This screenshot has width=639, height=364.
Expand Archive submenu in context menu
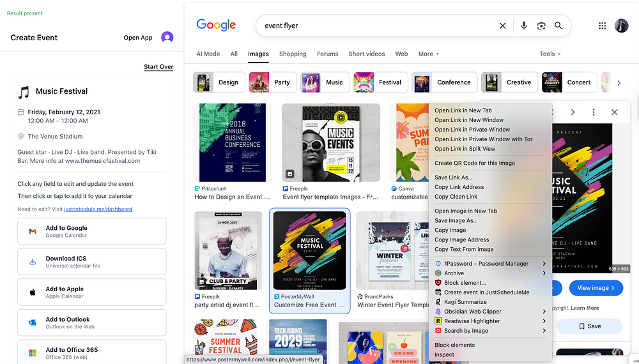coord(544,273)
